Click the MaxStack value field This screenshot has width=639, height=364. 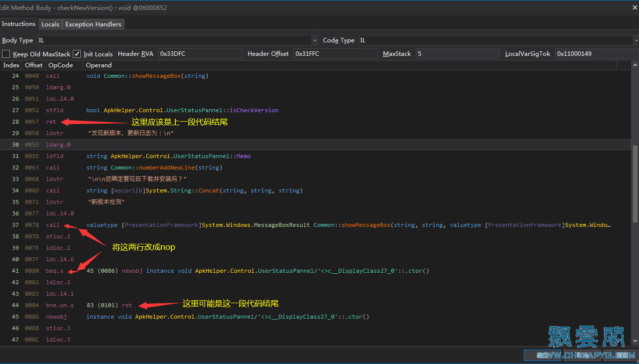458,54
